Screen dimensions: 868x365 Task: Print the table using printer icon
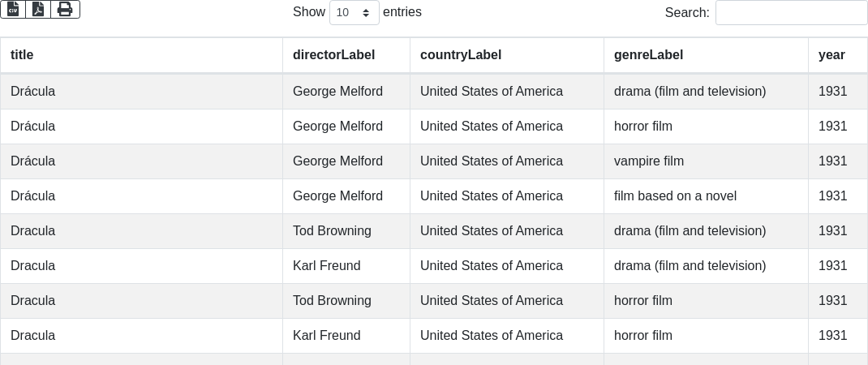[x=65, y=9]
